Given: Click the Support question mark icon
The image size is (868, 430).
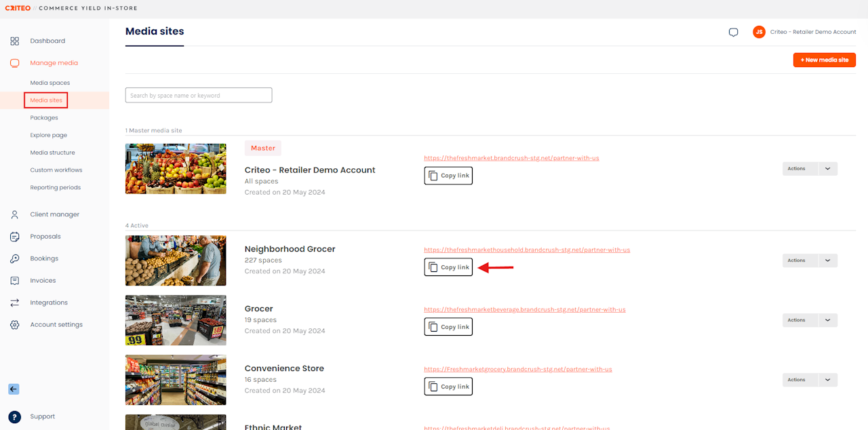Looking at the screenshot, I should pyautogui.click(x=14, y=416).
